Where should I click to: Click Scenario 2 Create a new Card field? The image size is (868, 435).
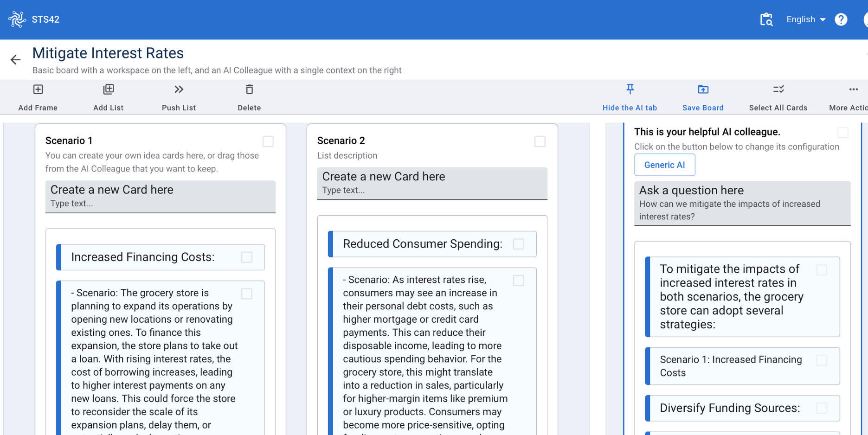click(x=432, y=184)
